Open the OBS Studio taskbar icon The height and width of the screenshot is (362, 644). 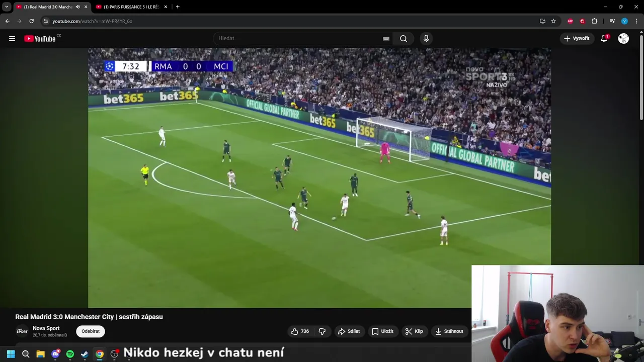tap(114, 354)
